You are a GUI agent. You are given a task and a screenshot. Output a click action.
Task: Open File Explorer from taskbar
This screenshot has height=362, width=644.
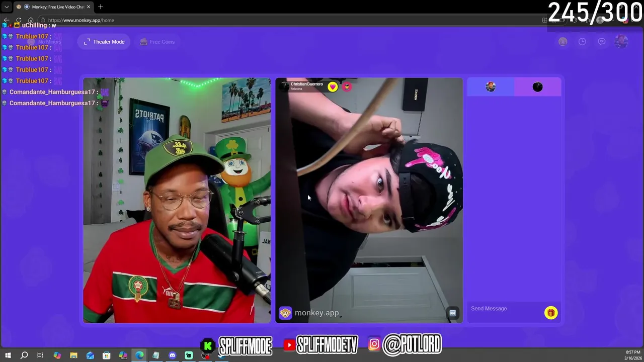tap(73, 355)
